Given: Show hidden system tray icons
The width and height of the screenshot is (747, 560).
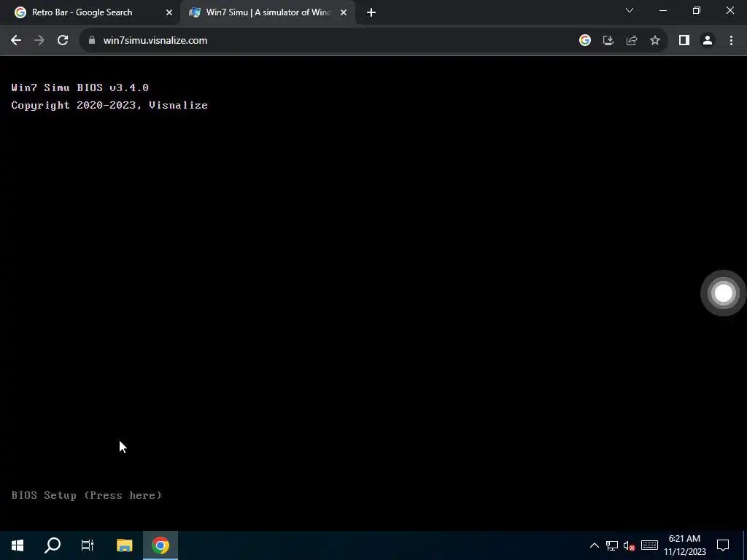Looking at the screenshot, I should [595, 545].
